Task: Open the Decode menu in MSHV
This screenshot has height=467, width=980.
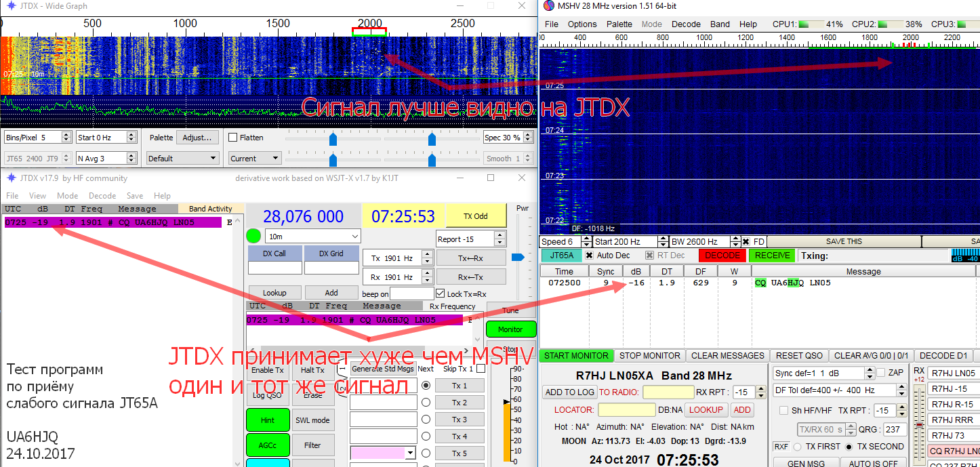Action: click(686, 24)
